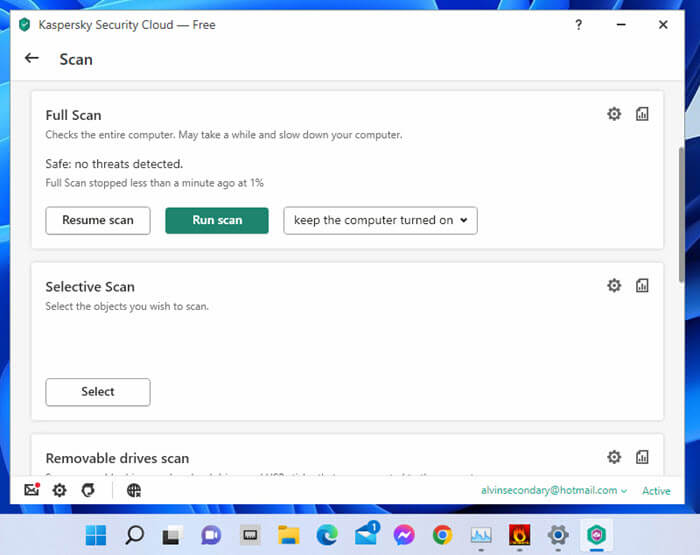Launch Google Chrome from the taskbar
Viewport: 700px width, 555px height.
(x=442, y=535)
